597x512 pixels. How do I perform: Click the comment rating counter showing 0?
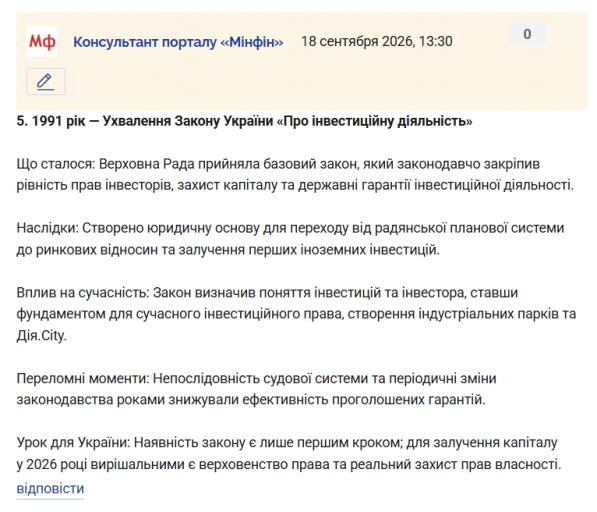point(527,34)
